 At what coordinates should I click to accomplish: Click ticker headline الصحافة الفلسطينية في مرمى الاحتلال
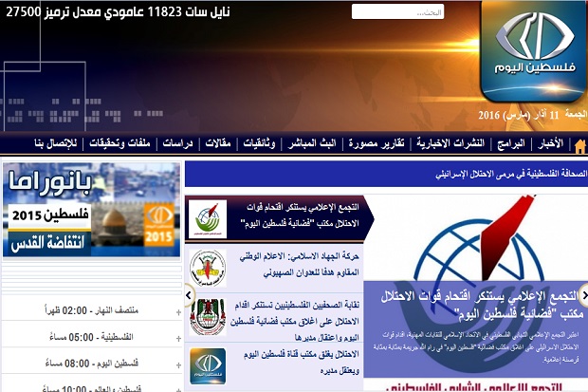[511, 175]
